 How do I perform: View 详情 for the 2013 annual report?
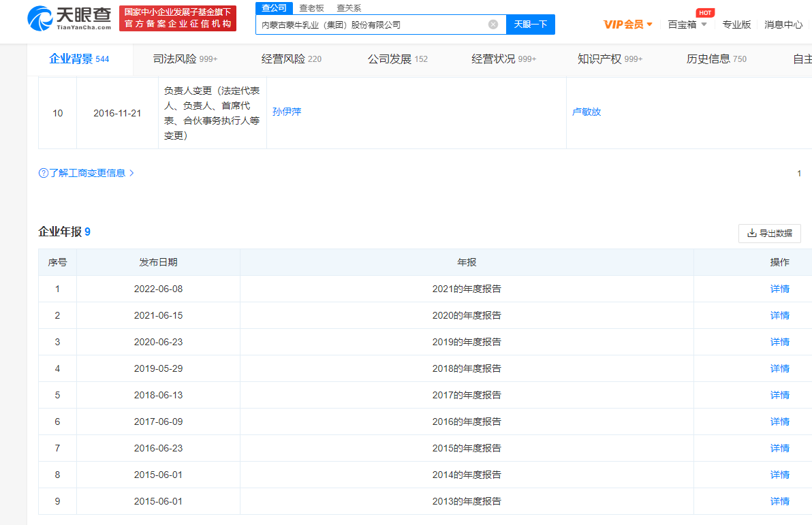[x=780, y=501]
